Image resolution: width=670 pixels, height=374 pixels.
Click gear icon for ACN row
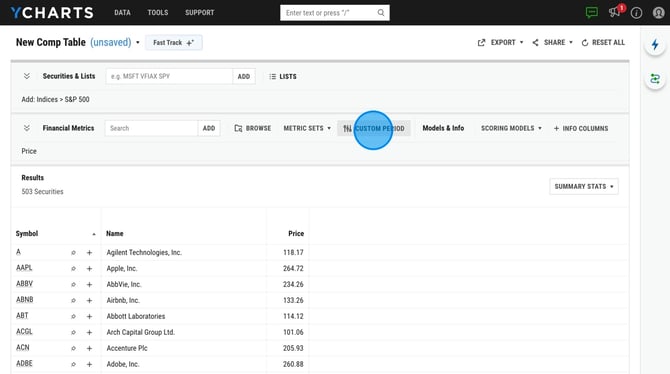pos(73,348)
